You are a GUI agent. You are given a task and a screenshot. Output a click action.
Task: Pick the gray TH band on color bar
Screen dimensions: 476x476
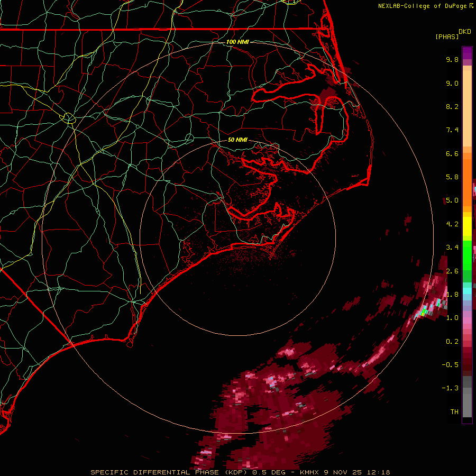(x=467, y=404)
